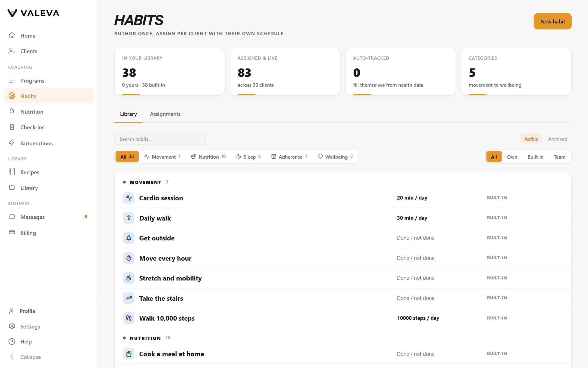Click the Get outside tree icon

click(129, 238)
